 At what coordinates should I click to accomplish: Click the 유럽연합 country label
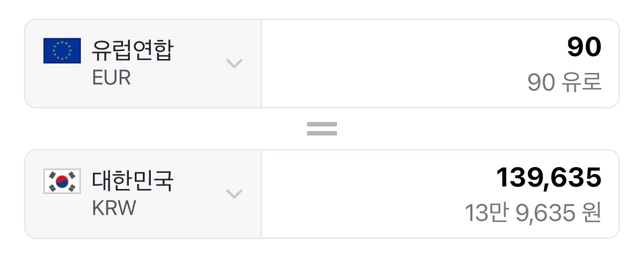(133, 50)
